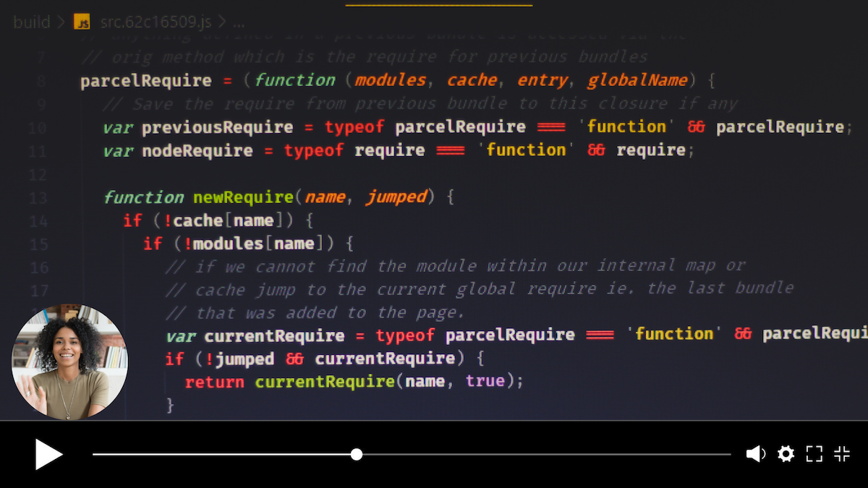Image resolution: width=868 pixels, height=488 pixels.
Task: Click the newRequire function name in the code
Action: click(x=242, y=197)
